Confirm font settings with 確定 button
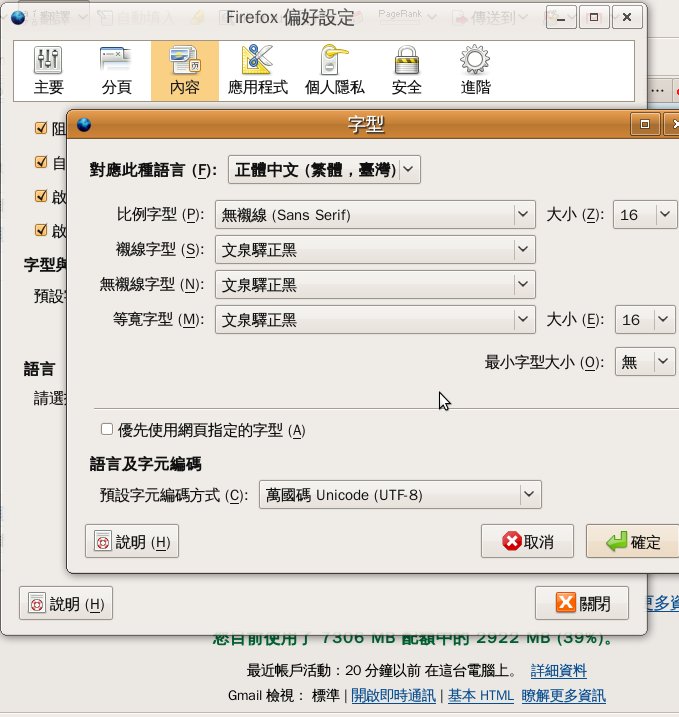This screenshot has width=679, height=717. click(x=632, y=541)
